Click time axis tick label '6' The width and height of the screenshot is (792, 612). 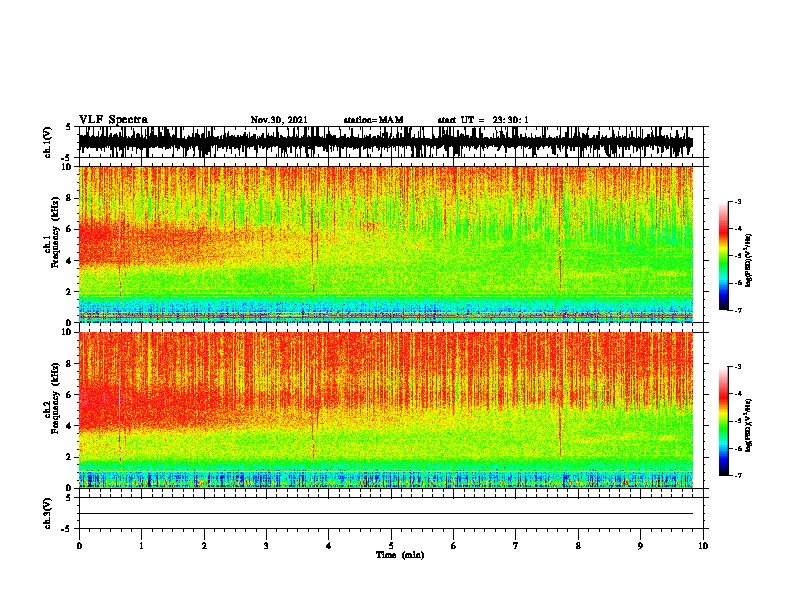click(x=454, y=546)
